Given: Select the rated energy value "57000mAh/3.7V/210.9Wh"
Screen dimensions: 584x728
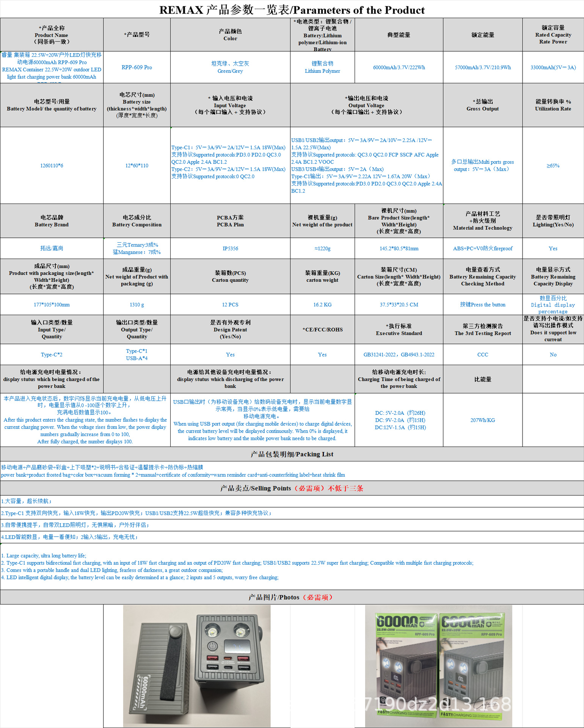Looking at the screenshot, I should tap(483, 67).
